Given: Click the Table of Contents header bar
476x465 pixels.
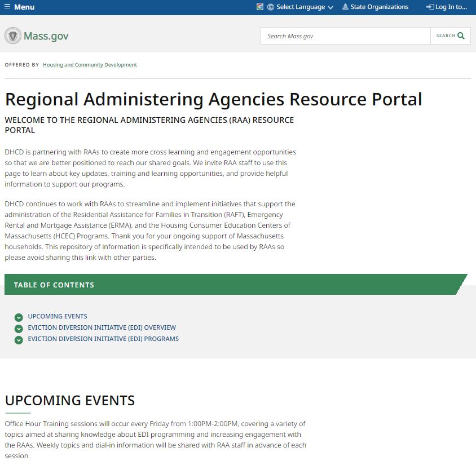Looking at the screenshot, I should (236, 285).
